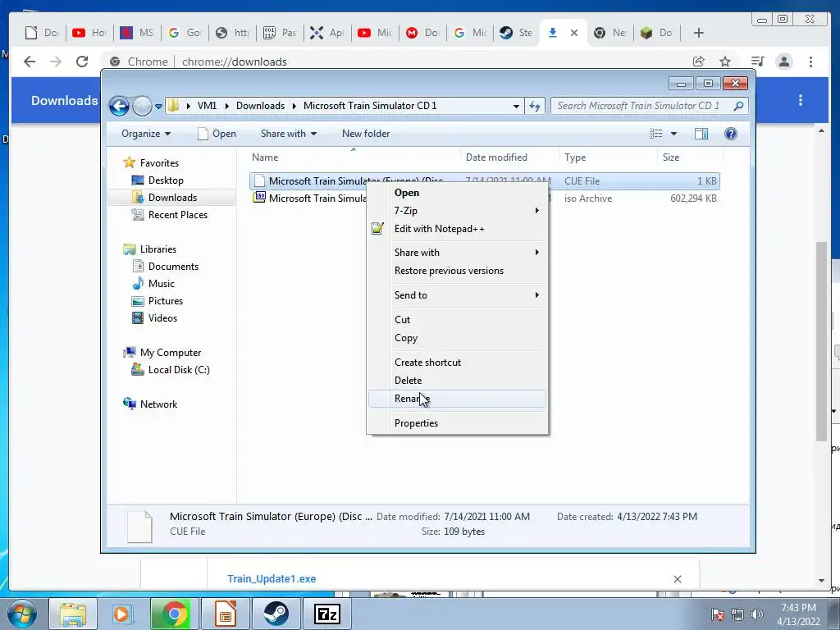Viewport: 840px width, 630px height.
Task: Open a new Chrome tab with plus
Action: [699, 33]
